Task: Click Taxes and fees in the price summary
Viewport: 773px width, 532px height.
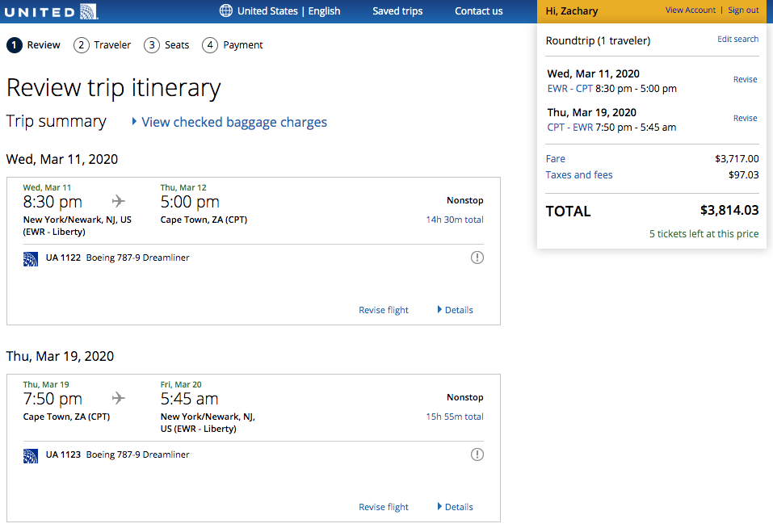Action: pyautogui.click(x=579, y=175)
